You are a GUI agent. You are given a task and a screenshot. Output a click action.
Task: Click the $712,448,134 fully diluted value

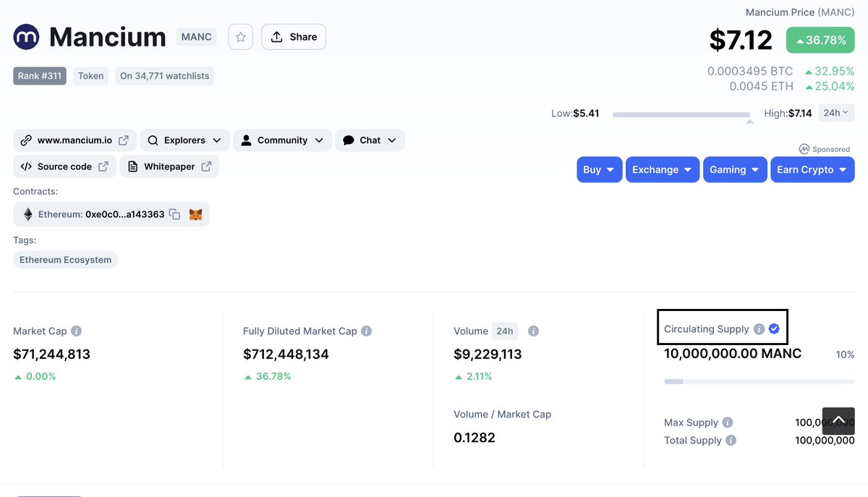[286, 354]
